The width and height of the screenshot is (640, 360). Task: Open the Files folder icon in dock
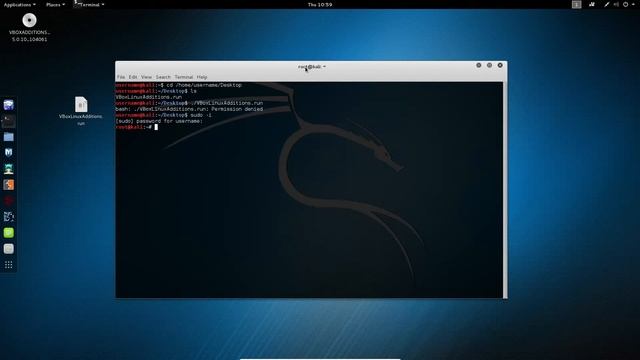click(9, 137)
